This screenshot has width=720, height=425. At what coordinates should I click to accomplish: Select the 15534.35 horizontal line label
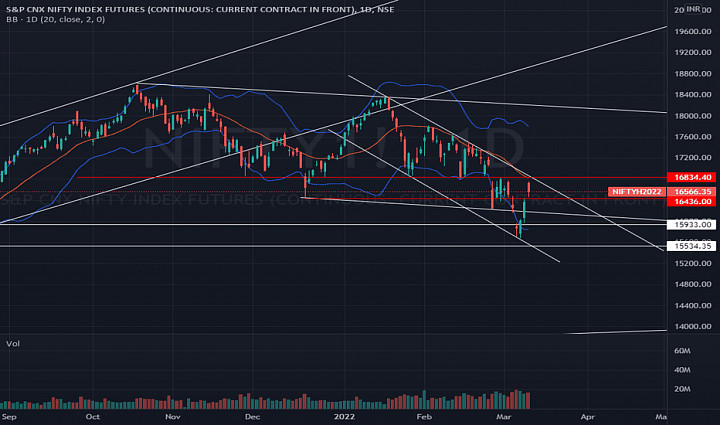[692, 246]
